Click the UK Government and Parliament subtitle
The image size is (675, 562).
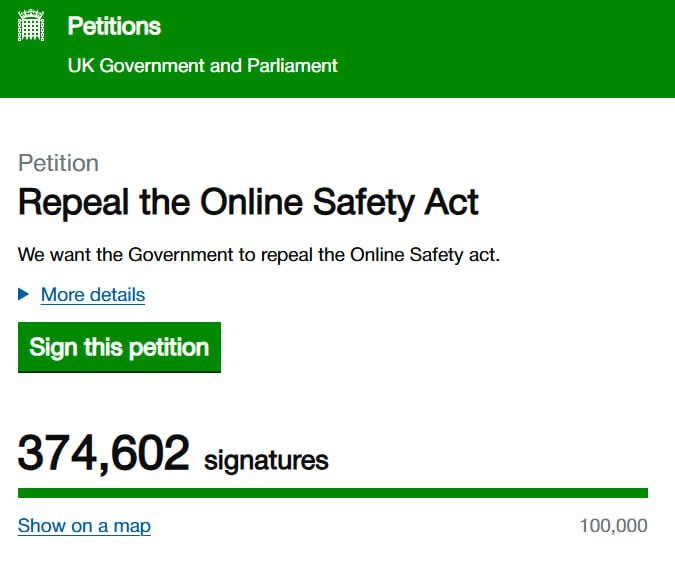pyautogui.click(x=202, y=66)
